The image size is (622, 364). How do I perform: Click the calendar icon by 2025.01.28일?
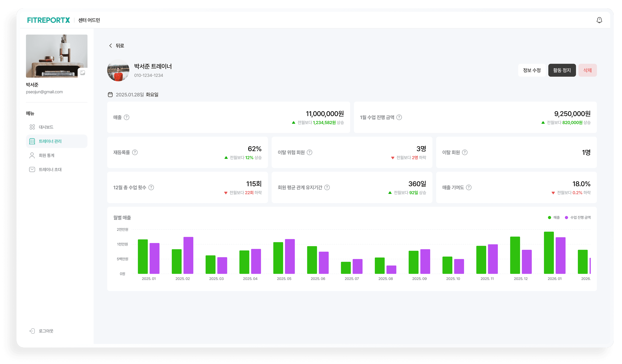pos(110,95)
